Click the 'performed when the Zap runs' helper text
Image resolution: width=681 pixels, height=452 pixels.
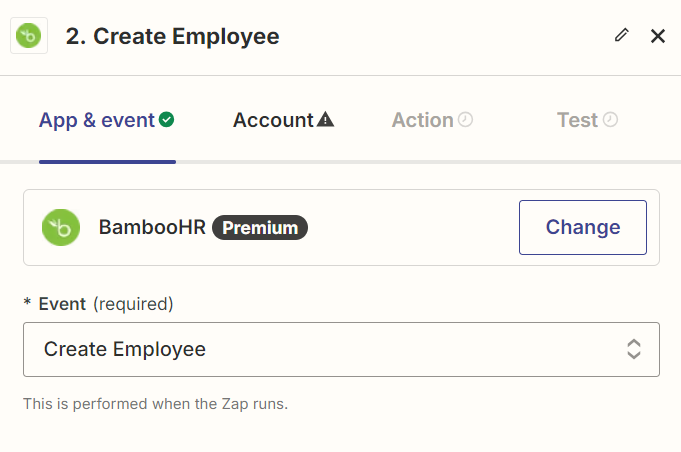pos(155,404)
